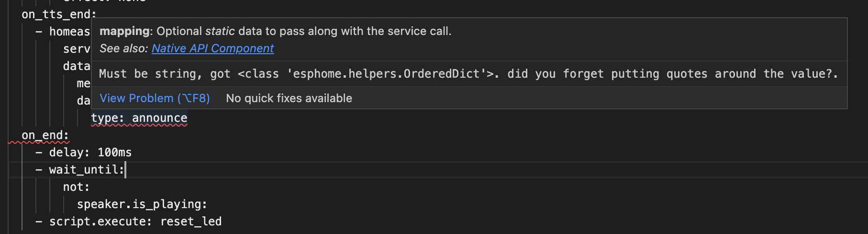This screenshot has height=234, width=868.
Task: Click the "delay" key
Action: tap(69, 152)
